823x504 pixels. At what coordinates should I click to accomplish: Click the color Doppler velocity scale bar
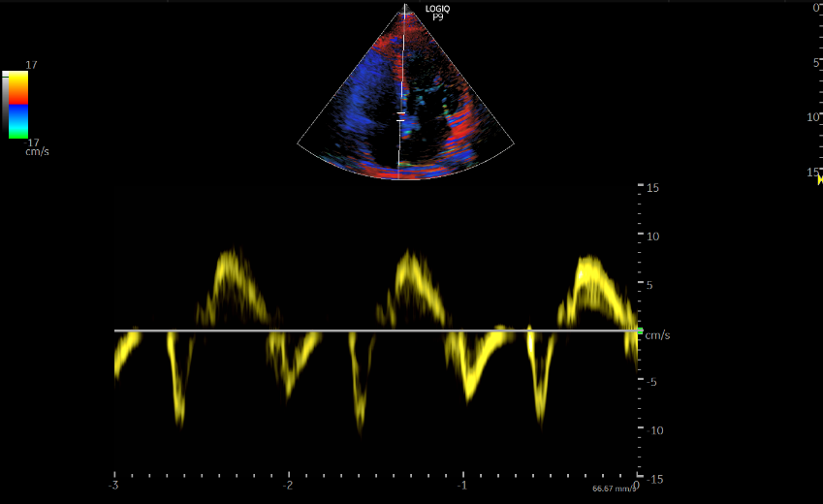pyautogui.click(x=19, y=105)
